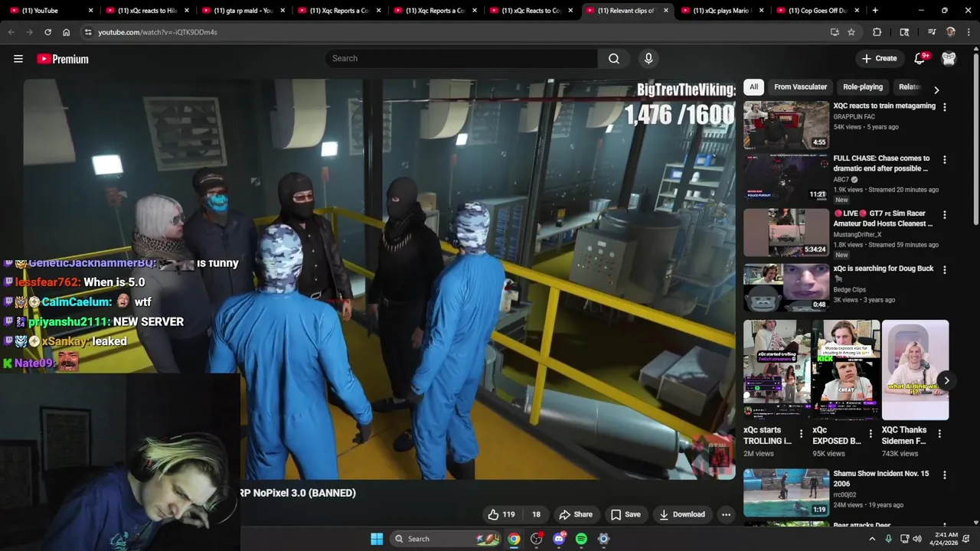Image resolution: width=980 pixels, height=551 pixels.
Task: Open Spotify from the taskbar
Action: point(581,539)
